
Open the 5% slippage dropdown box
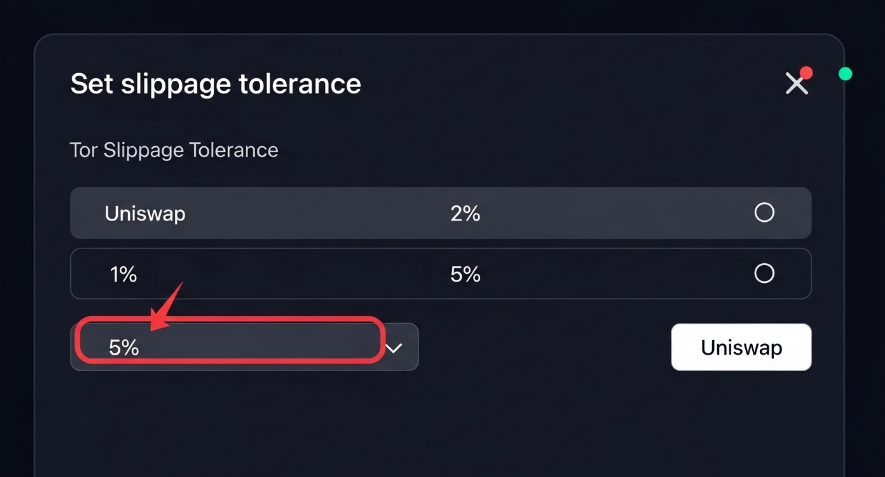click(230, 347)
